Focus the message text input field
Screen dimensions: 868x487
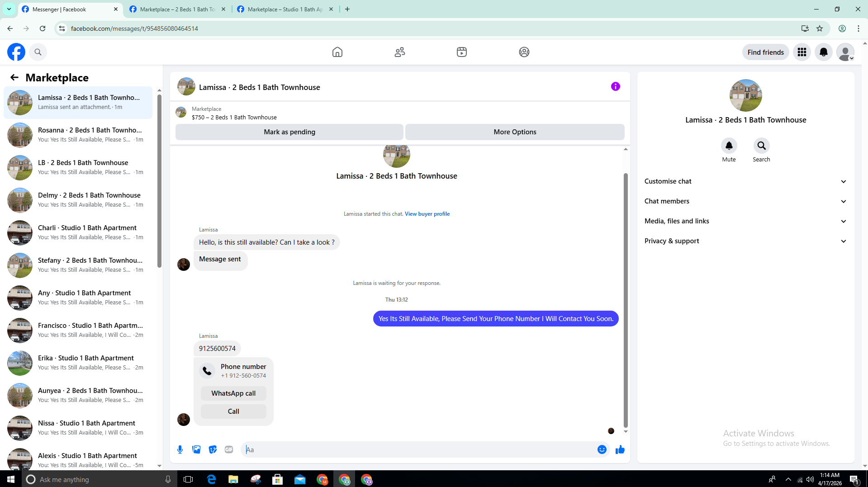(x=420, y=449)
